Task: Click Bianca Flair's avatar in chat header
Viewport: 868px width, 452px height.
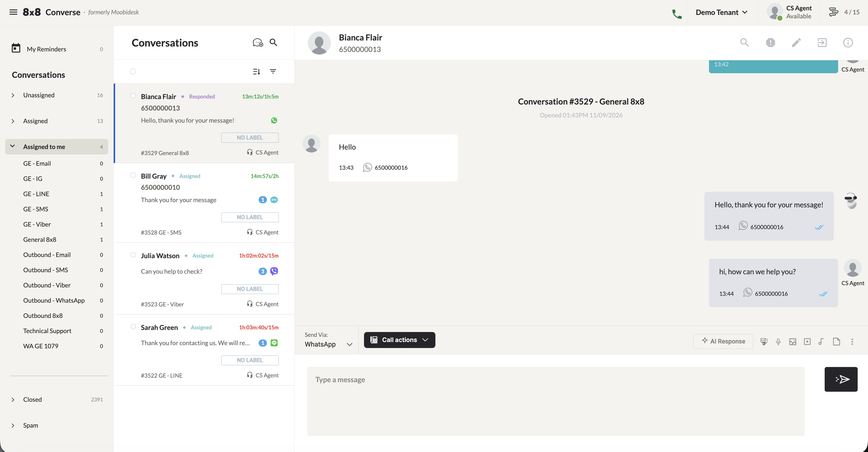Action: (319, 43)
